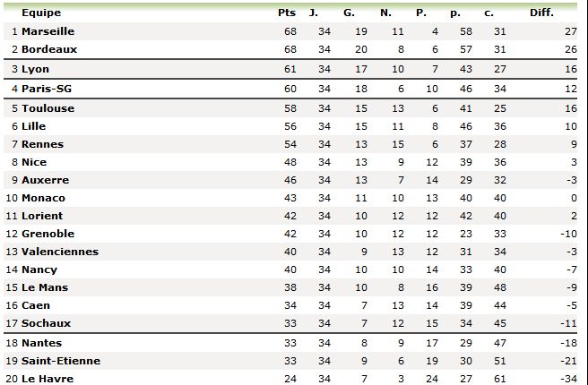Click the Pts column header
Viewport: 588px width, 385px height.
287,13
